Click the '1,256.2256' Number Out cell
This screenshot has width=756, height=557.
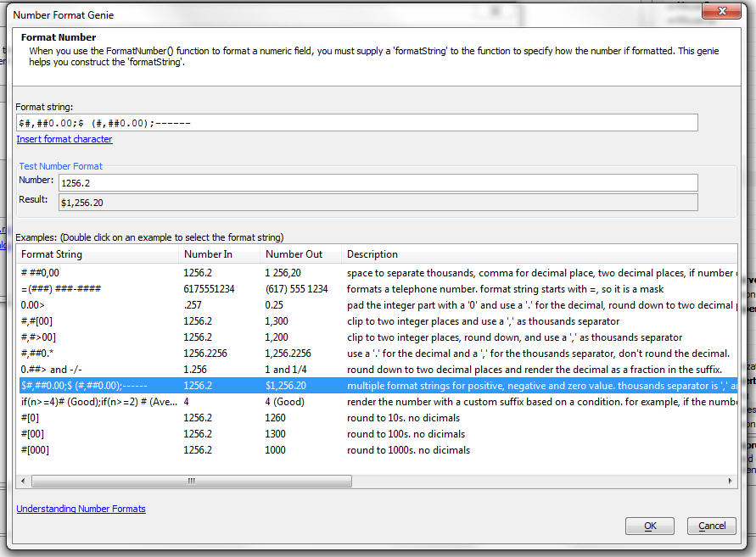click(288, 354)
